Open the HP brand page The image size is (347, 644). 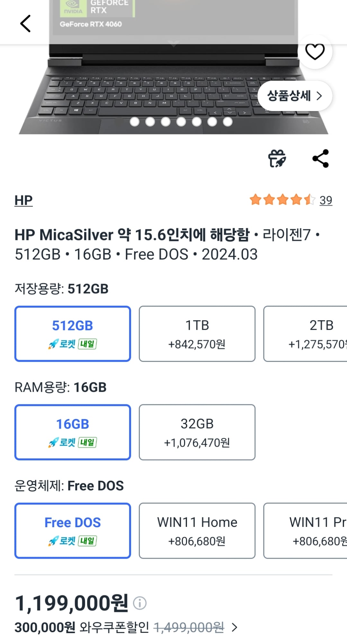coord(23,200)
